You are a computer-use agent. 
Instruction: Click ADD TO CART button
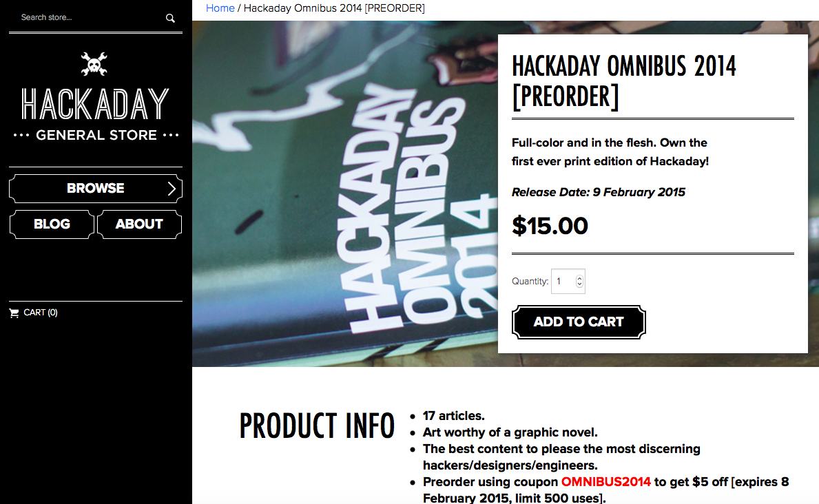point(579,322)
